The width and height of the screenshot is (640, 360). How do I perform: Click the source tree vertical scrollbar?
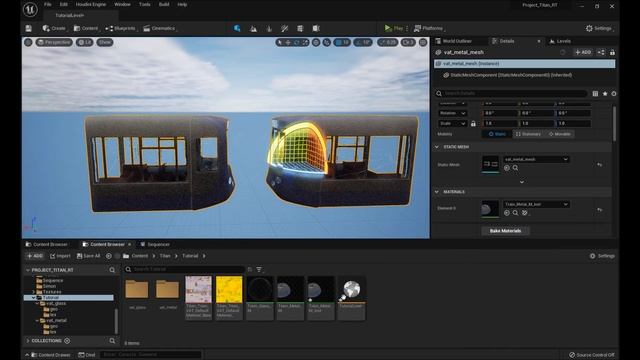116,320
